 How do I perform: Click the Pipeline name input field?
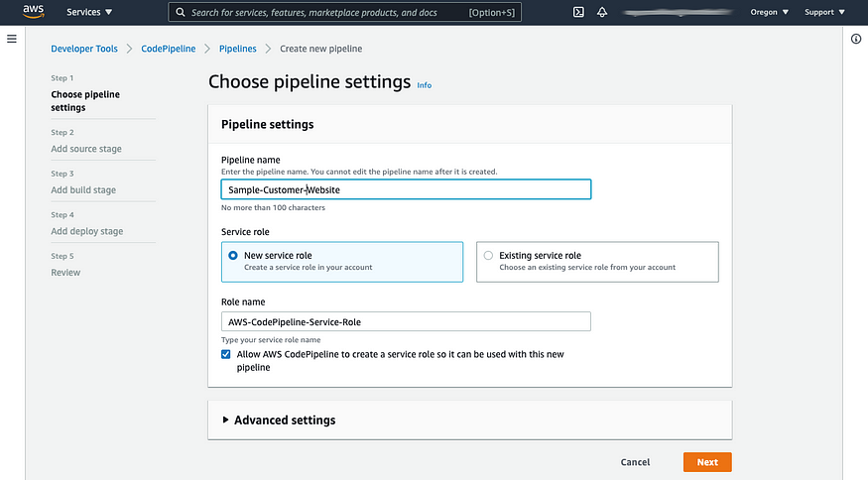pos(406,189)
